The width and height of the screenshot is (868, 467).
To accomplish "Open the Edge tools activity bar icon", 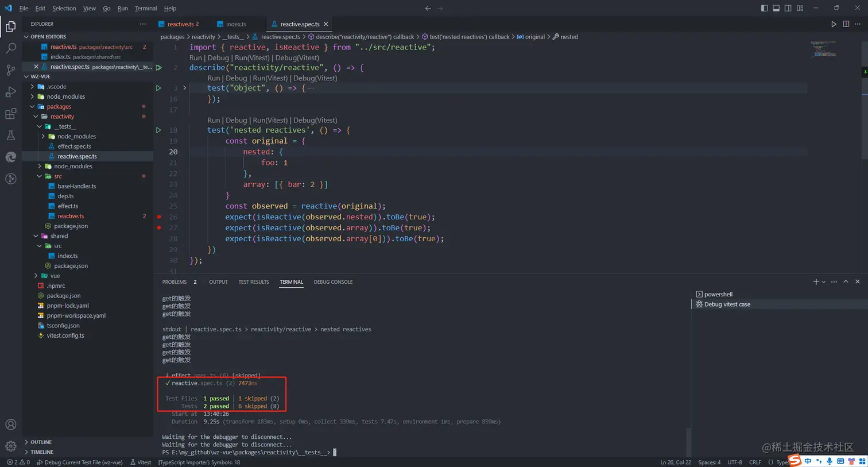I will 10,157.
